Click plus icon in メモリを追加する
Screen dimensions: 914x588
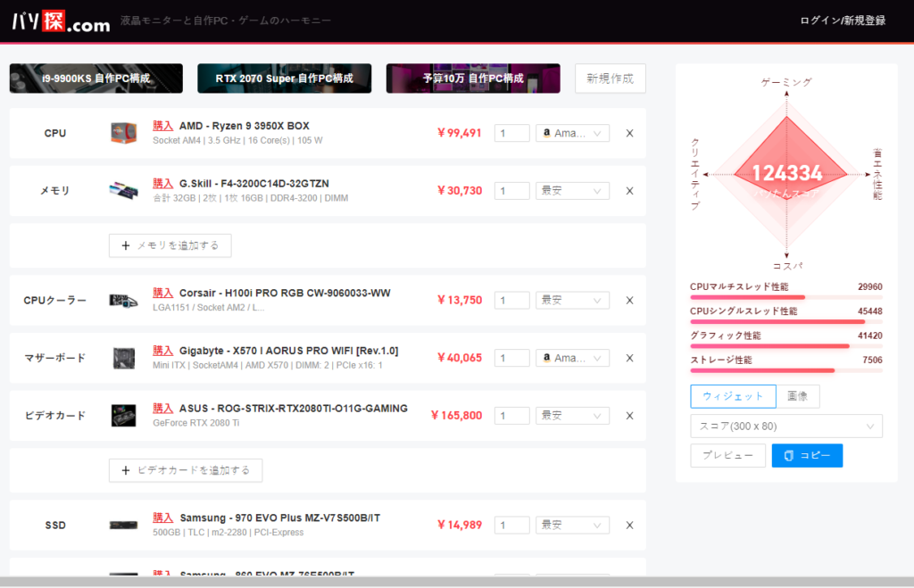125,245
